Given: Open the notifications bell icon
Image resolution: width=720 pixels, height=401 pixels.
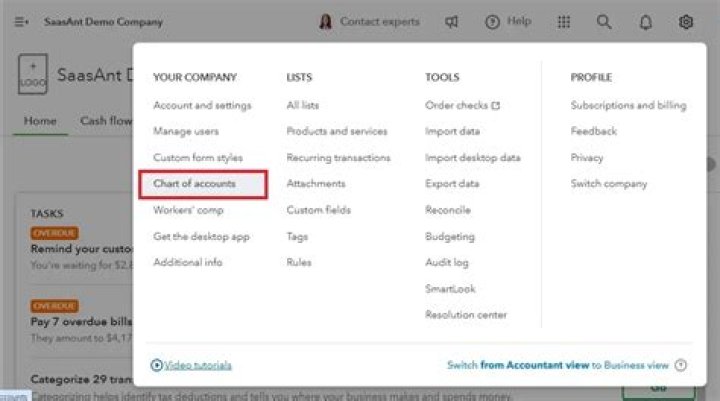Looking at the screenshot, I should [645, 21].
